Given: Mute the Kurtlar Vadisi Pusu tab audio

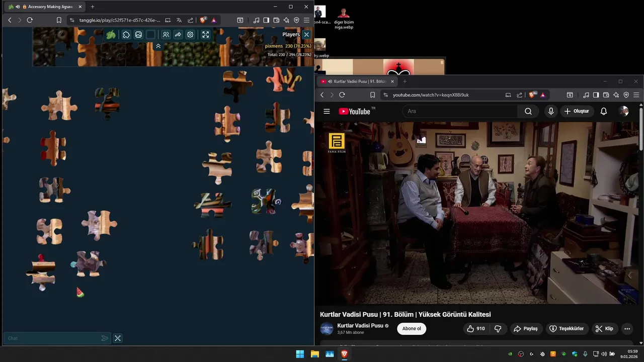Looking at the screenshot, I should (330, 81).
